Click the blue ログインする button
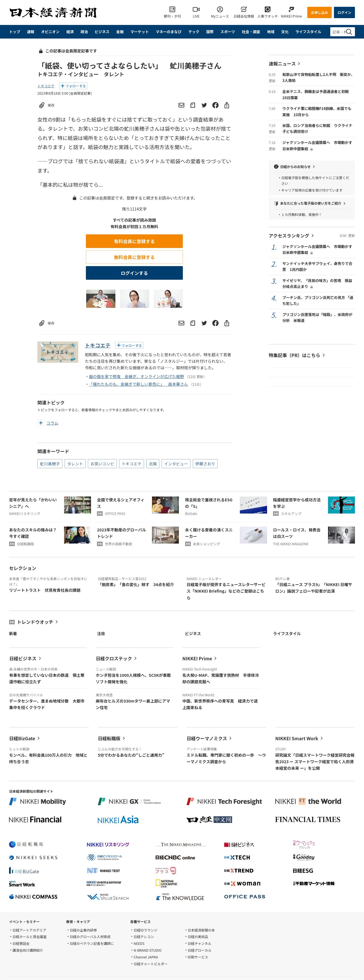364x980 pixels. click(x=134, y=273)
